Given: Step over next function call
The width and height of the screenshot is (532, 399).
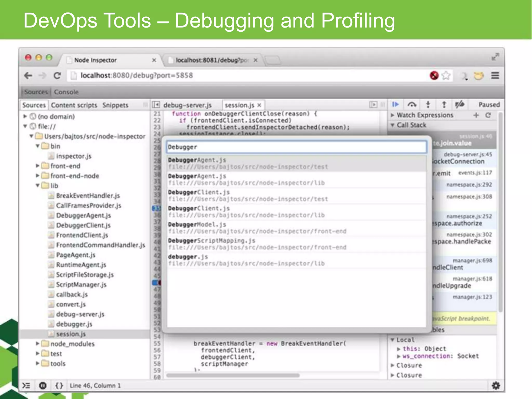Looking at the screenshot, I should (x=412, y=105).
